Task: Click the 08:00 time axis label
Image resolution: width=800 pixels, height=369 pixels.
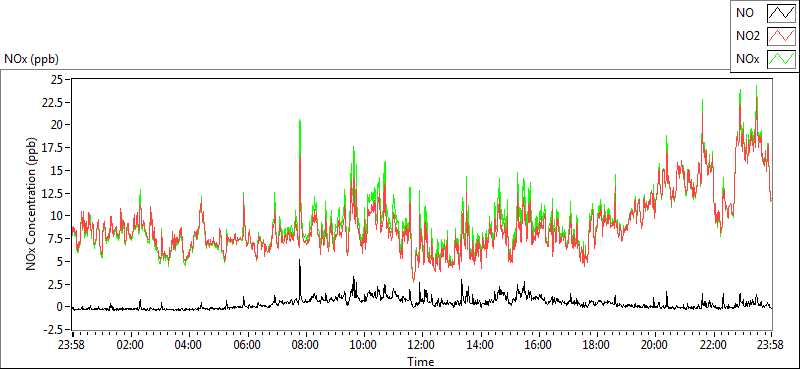Action: [x=305, y=344]
